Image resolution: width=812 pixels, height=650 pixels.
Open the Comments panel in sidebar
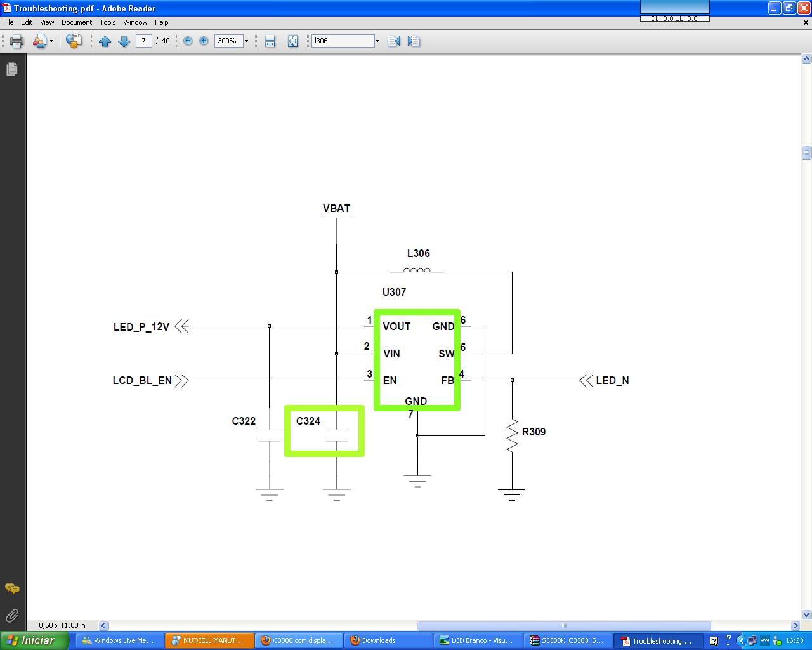[12, 588]
